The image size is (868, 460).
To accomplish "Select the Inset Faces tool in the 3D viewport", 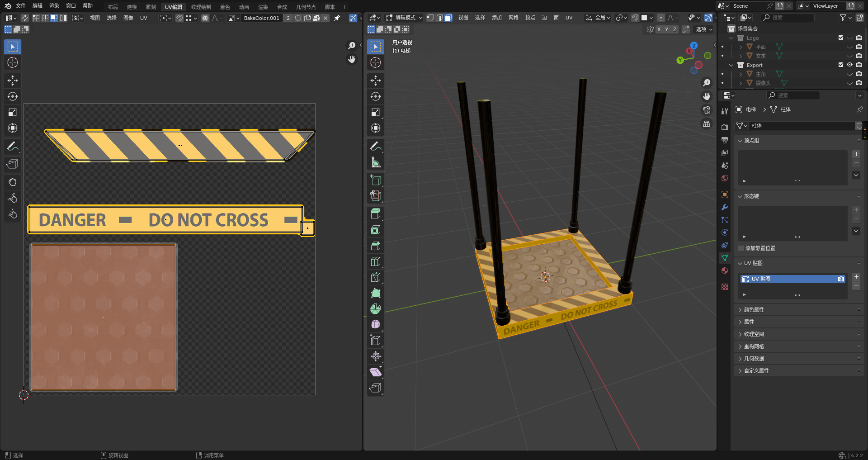I will 376,230.
